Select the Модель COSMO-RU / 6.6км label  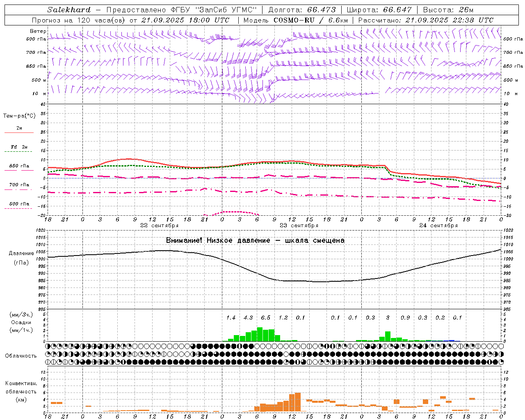296,20
